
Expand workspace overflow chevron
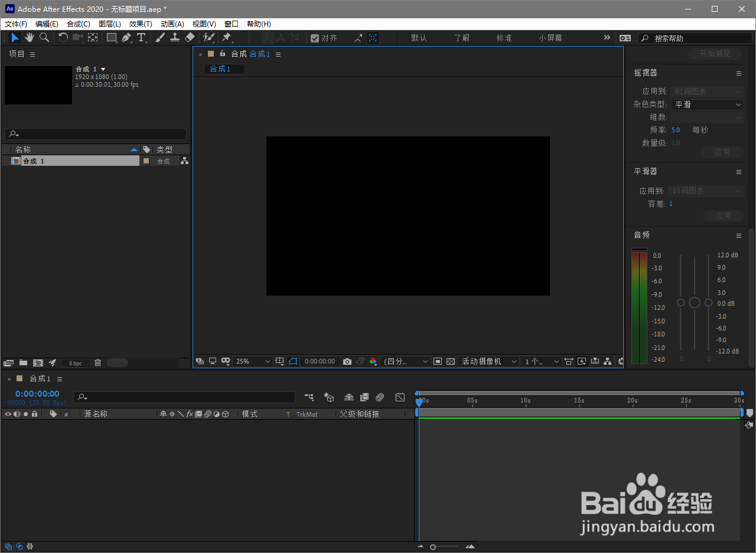click(607, 38)
